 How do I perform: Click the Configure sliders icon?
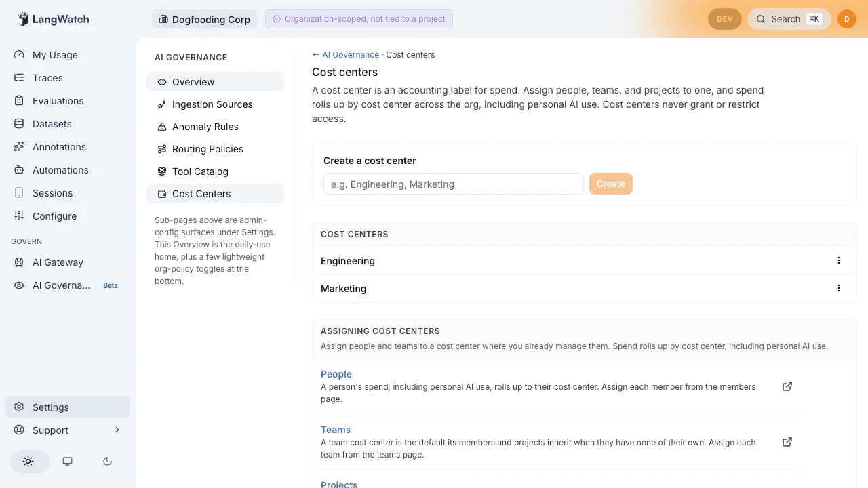click(x=19, y=216)
